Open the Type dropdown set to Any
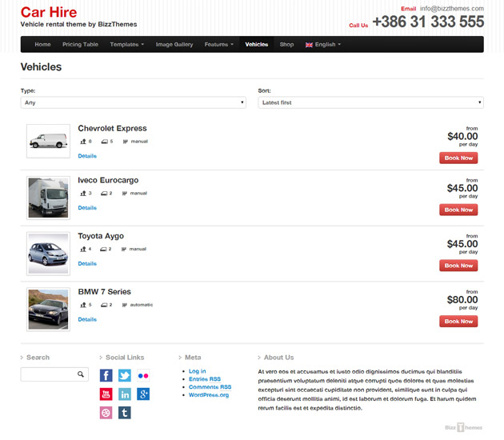This screenshot has width=504, height=440. 134,102
